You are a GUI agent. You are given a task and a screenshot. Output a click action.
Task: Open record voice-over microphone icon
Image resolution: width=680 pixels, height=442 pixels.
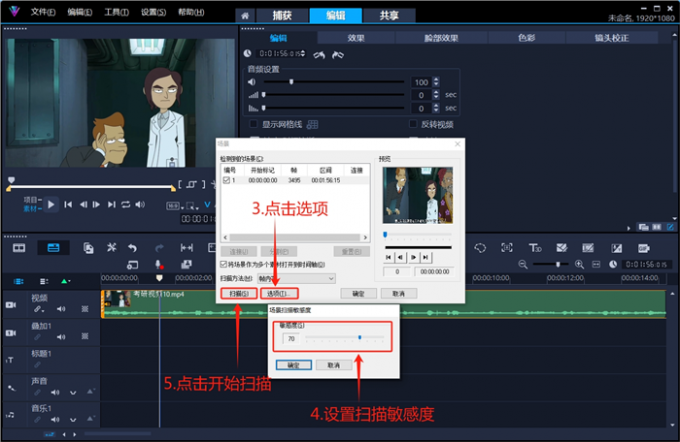159,265
